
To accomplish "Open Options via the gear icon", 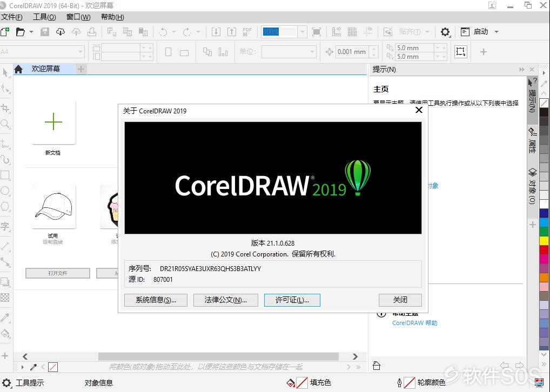I will (445, 32).
